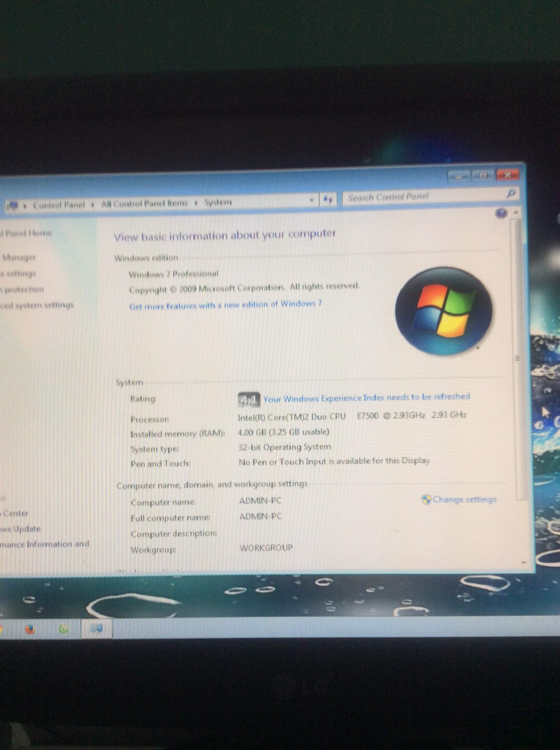Maximize the System window

(x=483, y=176)
